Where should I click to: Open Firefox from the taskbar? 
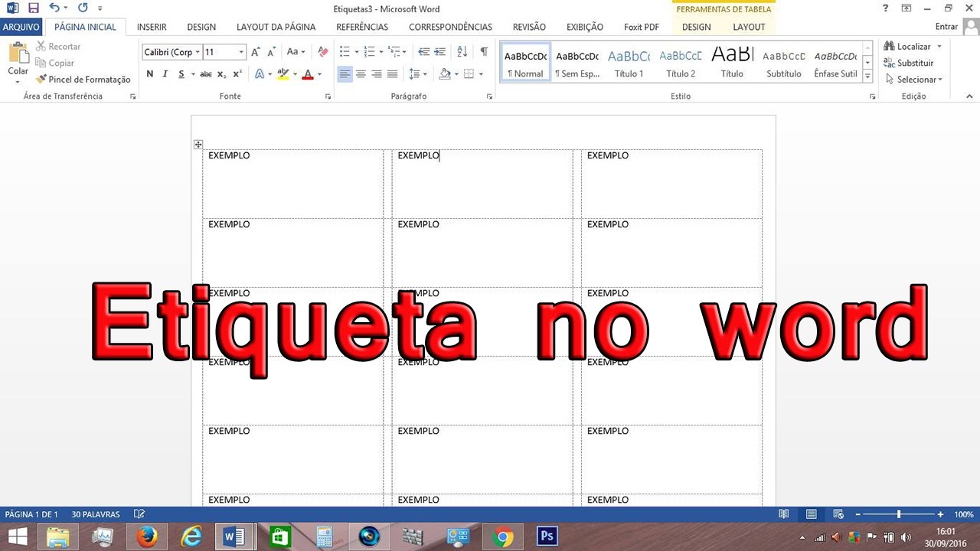pos(146,537)
